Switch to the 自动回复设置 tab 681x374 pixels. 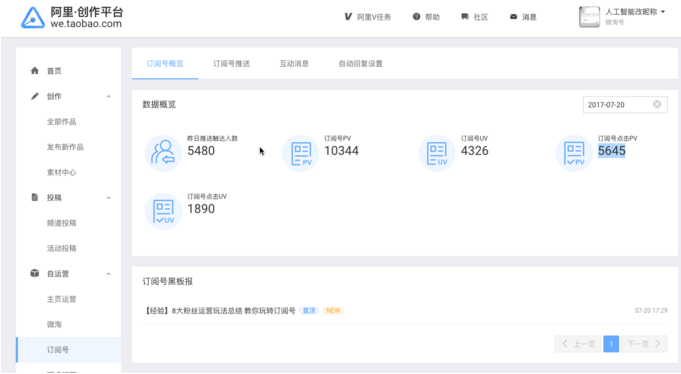tap(360, 63)
